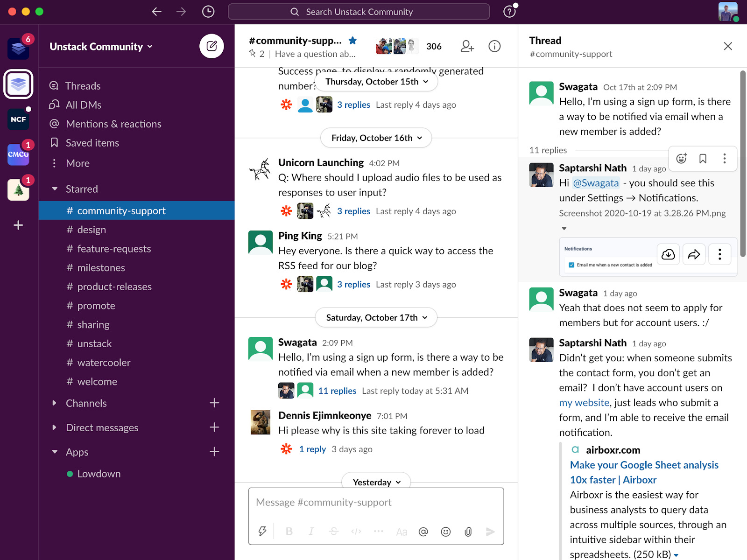Open Mentions & reactions

(x=113, y=124)
